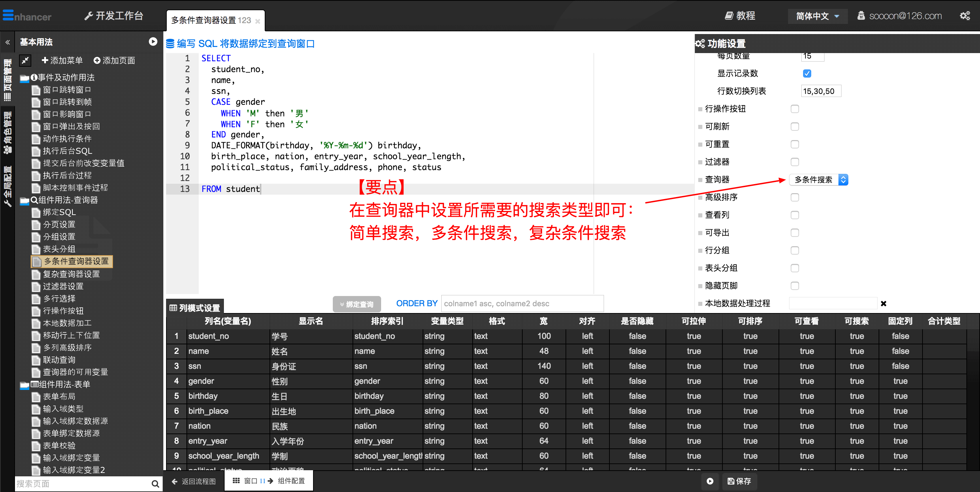The height and width of the screenshot is (492, 980).
Task: Click the search magnifier in 搜索页面 box
Action: (155, 483)
